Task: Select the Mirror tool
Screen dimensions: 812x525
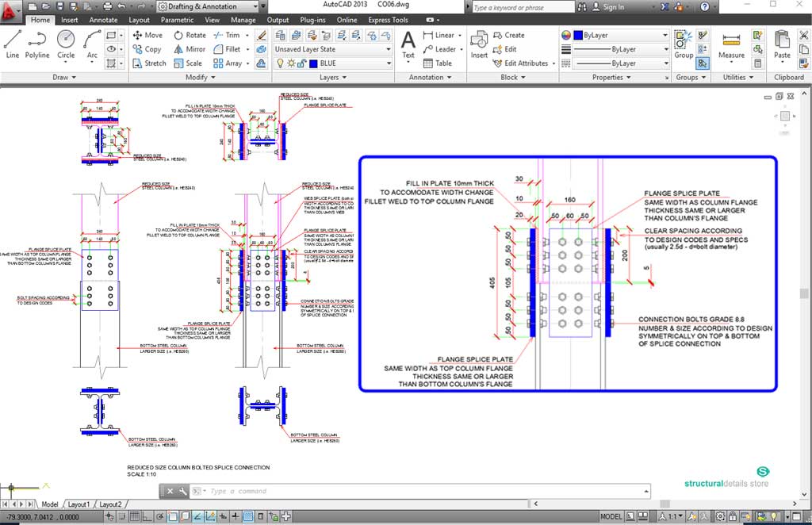Action: [x=190, y=48]
